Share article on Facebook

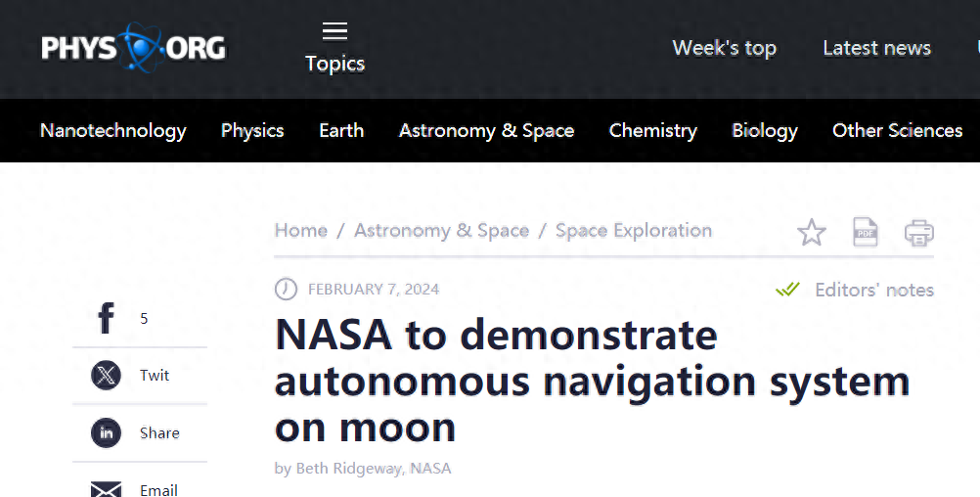tap(107, 318)
